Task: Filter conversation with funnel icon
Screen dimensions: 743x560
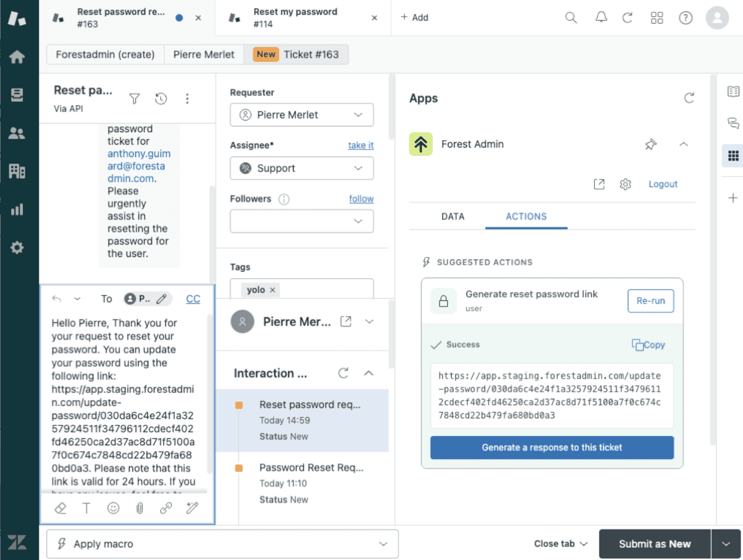Action: (135, 99)
